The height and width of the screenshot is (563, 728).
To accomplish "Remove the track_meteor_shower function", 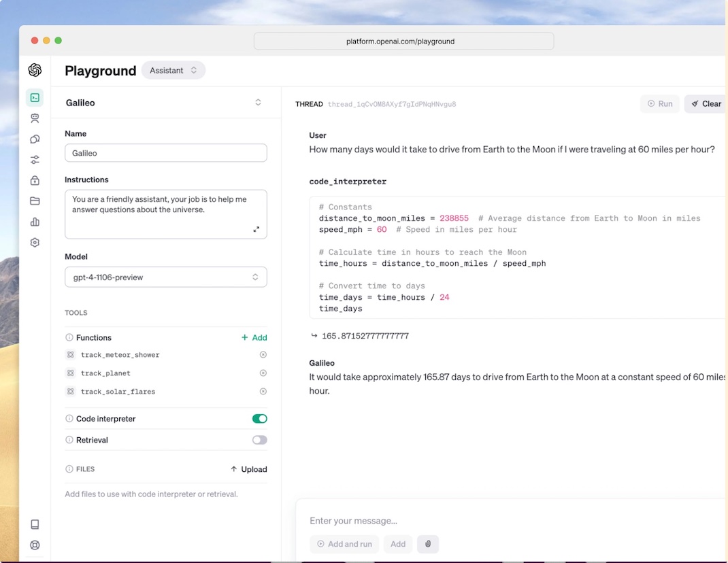I will click(x=263, y=355).
